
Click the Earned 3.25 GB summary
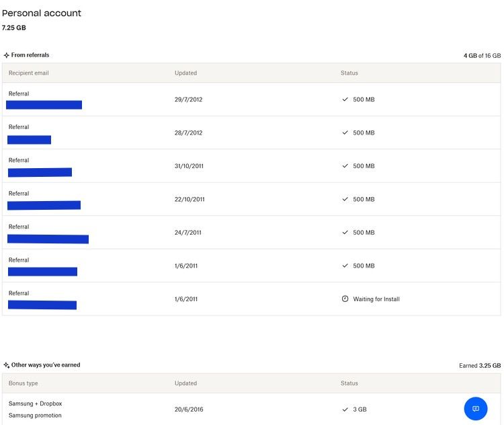point(479,366)
